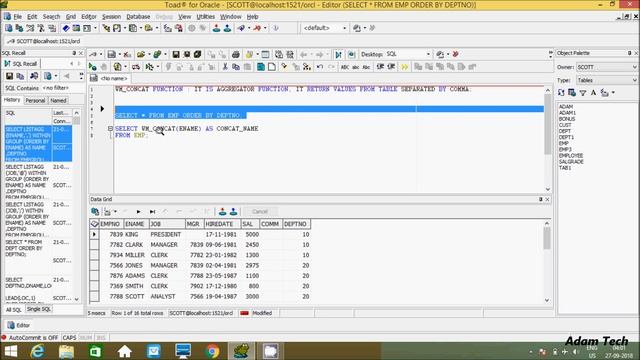Click the disabled Cancel button in the Data Grid

260,211
